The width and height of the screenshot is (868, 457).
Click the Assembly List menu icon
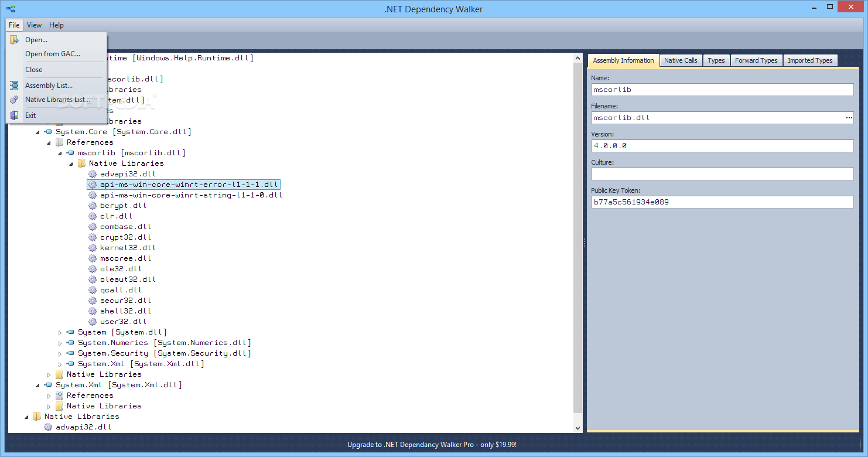[x=14, y=86]
